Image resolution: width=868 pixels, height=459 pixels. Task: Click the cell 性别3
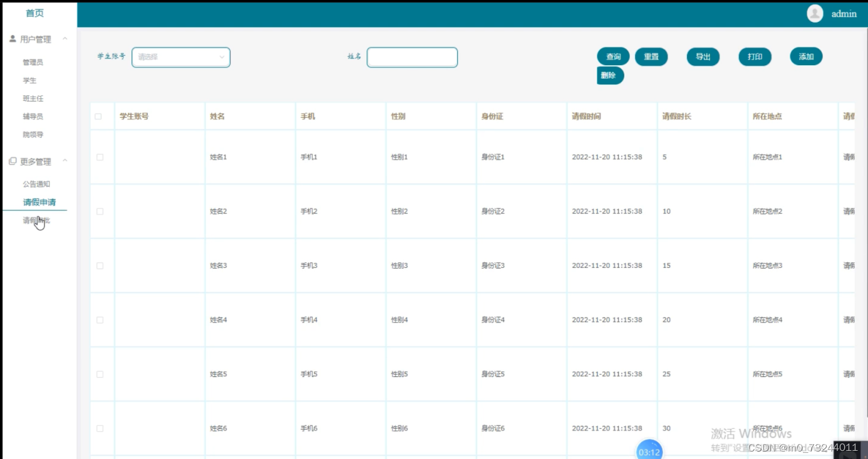click(x=399, y=266)
